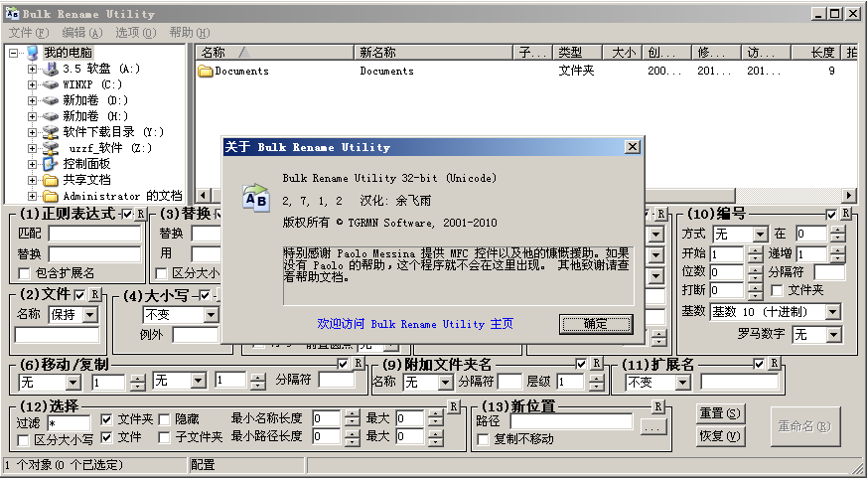Click the 恢复(V) button

[719, 436]
